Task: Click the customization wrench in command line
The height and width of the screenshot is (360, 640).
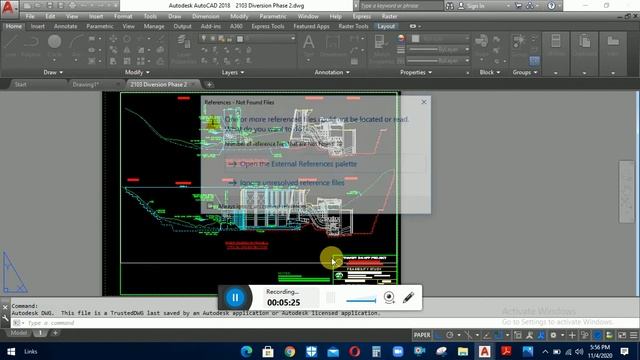Action: (x=5, y=319)
